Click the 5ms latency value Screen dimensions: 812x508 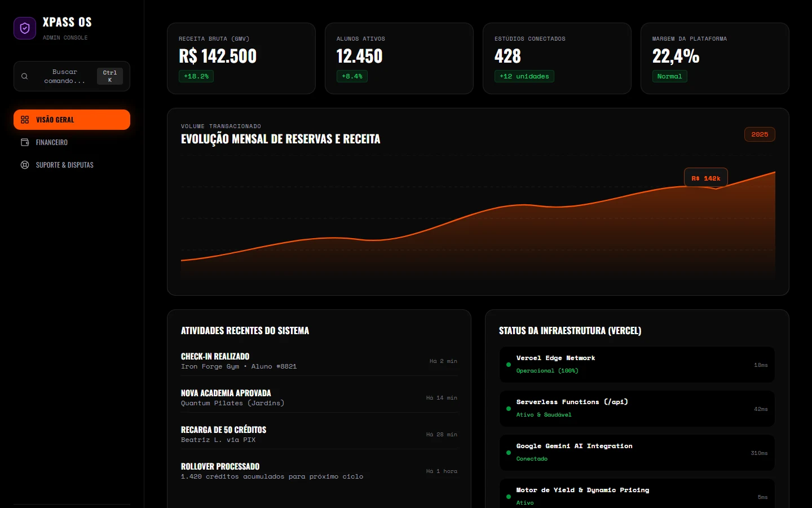click(x=762, y=497)
